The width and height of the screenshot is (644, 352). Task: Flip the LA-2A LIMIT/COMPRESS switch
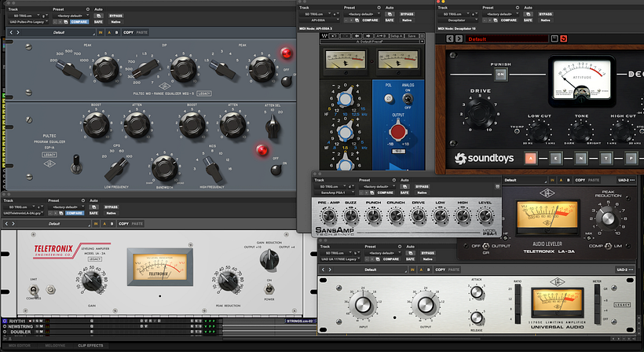point(34,290)
